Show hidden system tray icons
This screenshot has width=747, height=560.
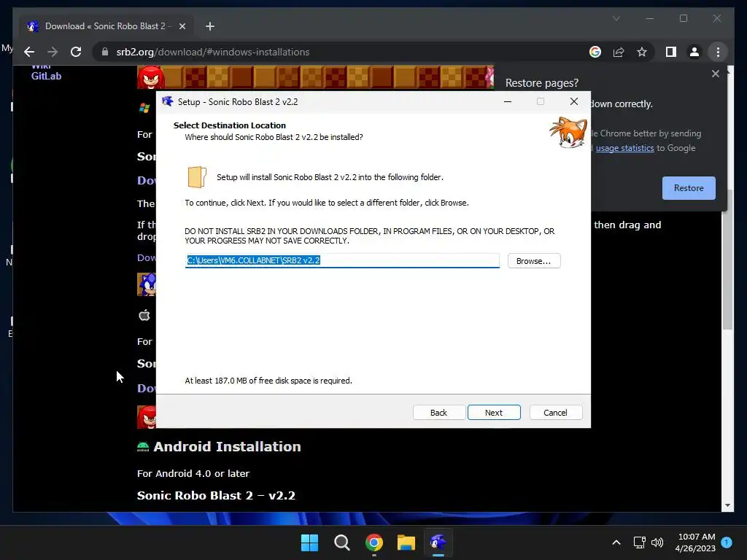pos(616,542)
